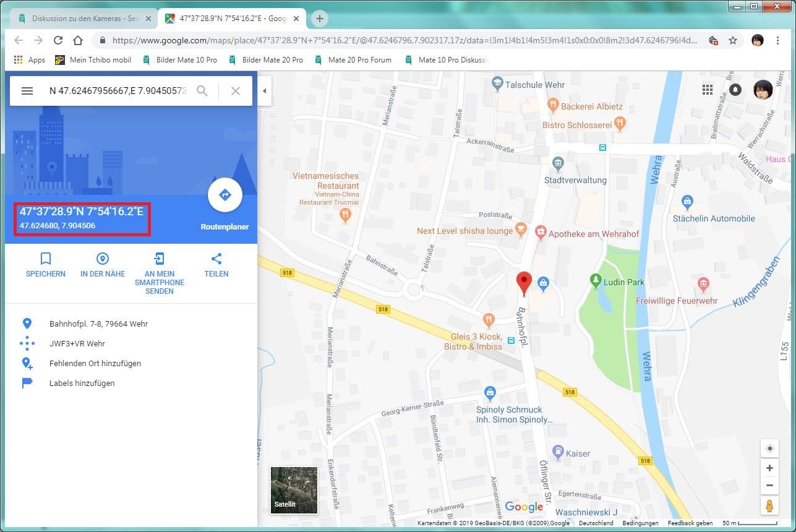Bookmark this page with star icon

tap(733, 40)
